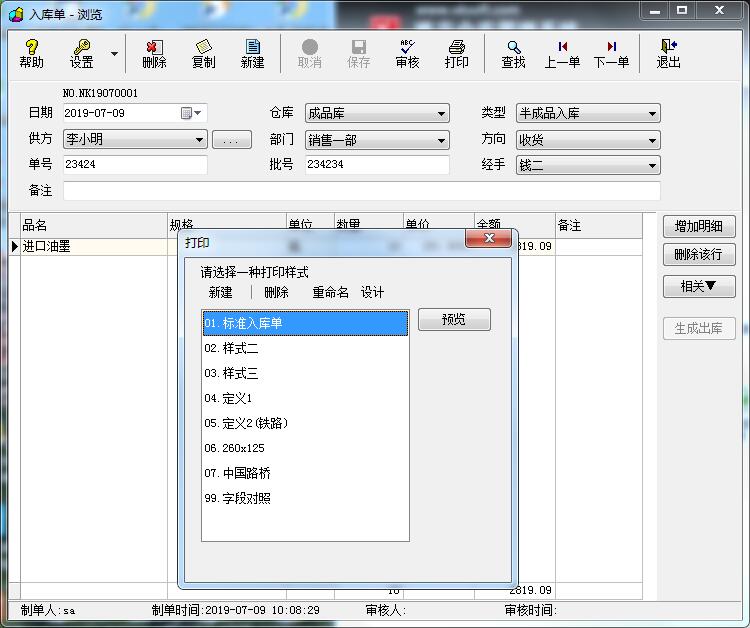
Task: Click 设计 in the print dialog
Action: (x=372, y=293)
